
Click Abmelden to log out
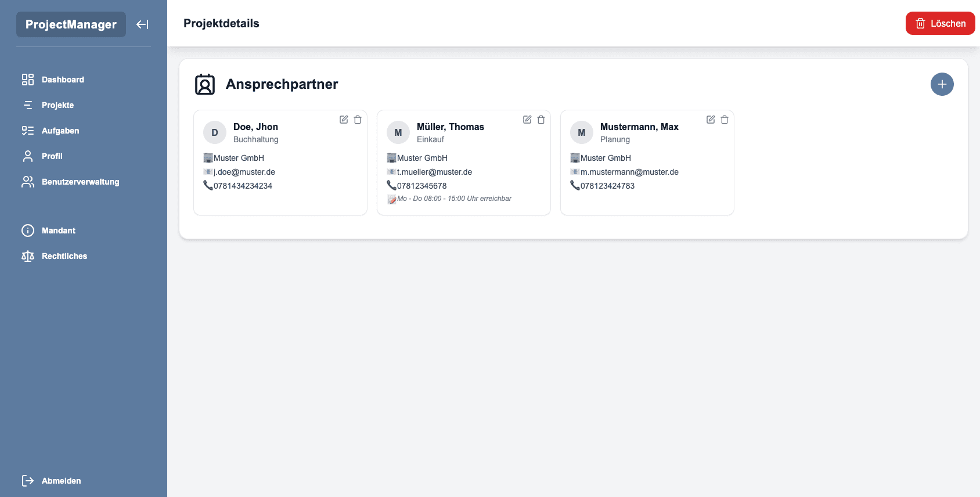pos(61,481)
